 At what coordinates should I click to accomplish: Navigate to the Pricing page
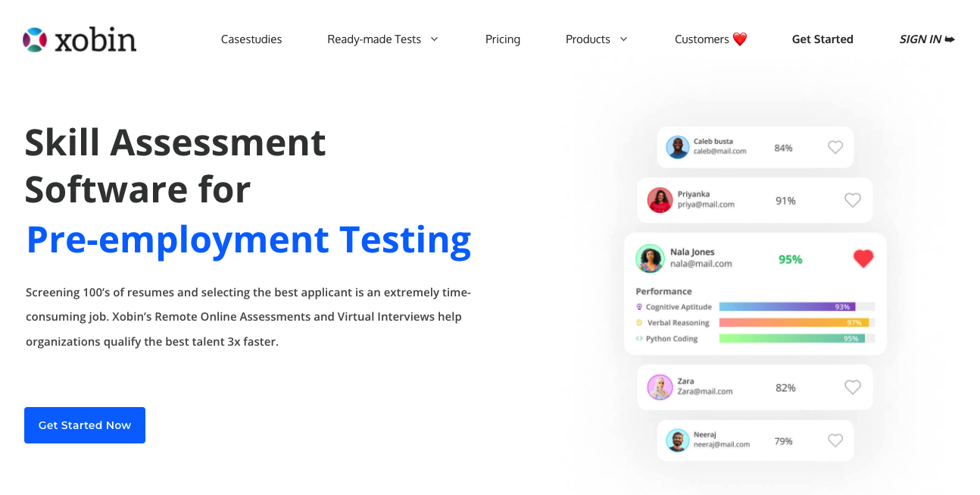click(x=502, y=39)
